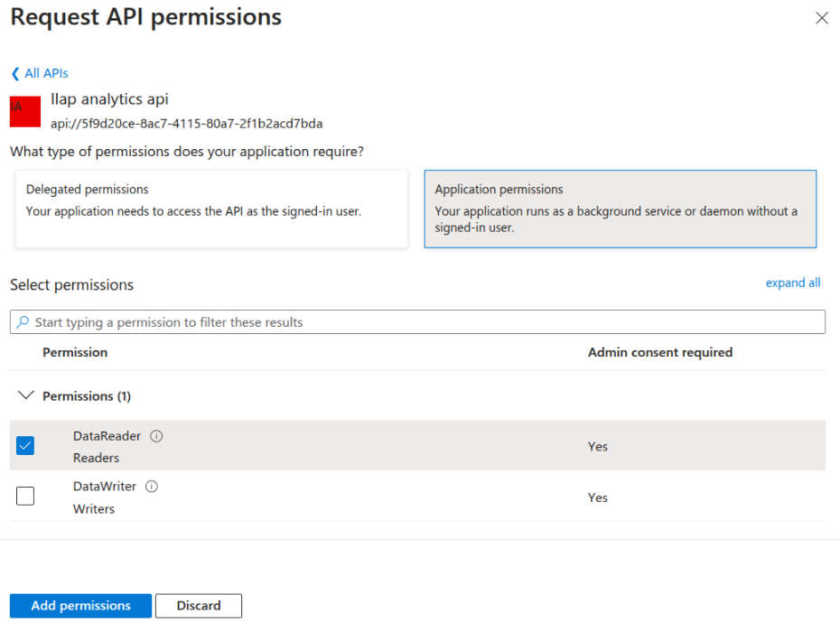
Task: Select the Delegated permissions option
Action: 210,209
